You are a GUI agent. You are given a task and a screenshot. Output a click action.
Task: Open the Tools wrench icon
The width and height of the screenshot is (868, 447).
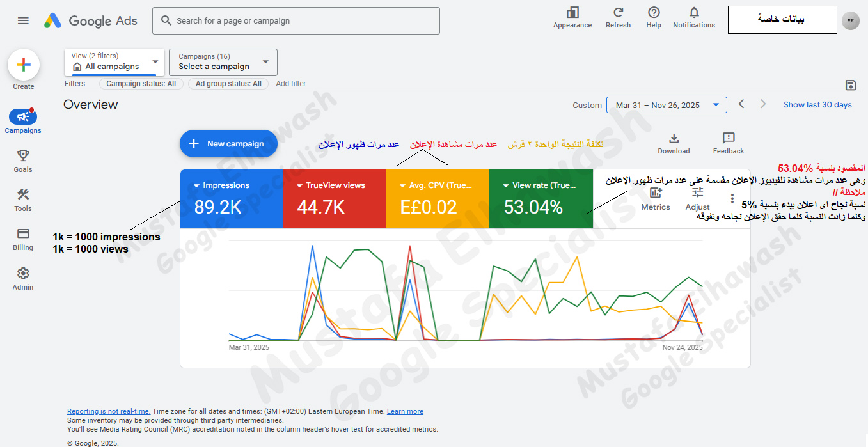coord(23,195)
